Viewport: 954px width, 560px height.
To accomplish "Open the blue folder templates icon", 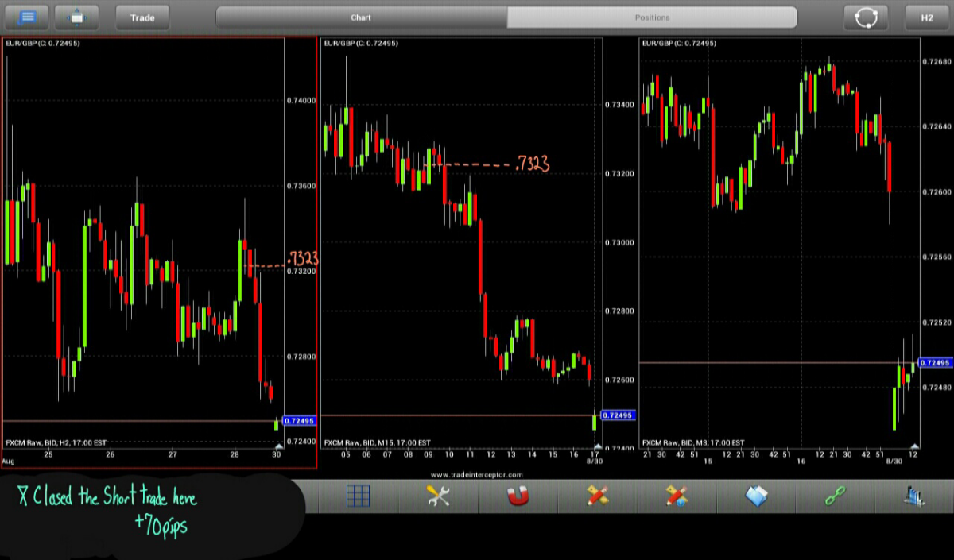I will point(756,496).
